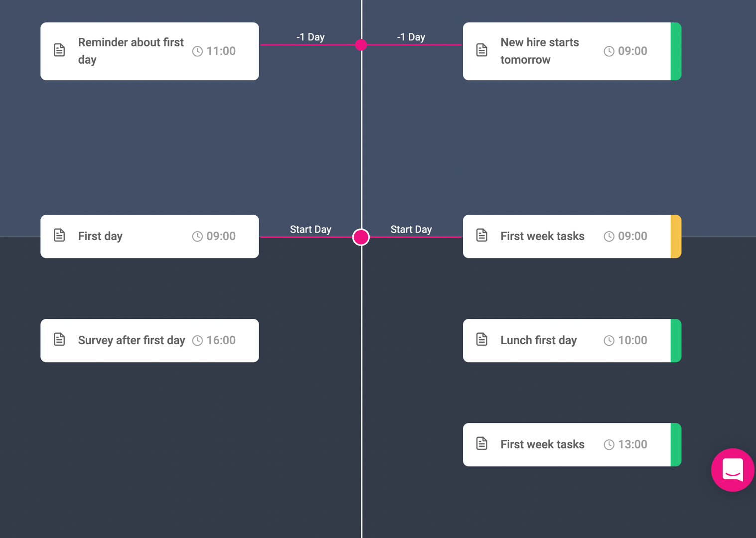
Task: Select the Start Day timeline marker dot
Action: pos(361,237)
